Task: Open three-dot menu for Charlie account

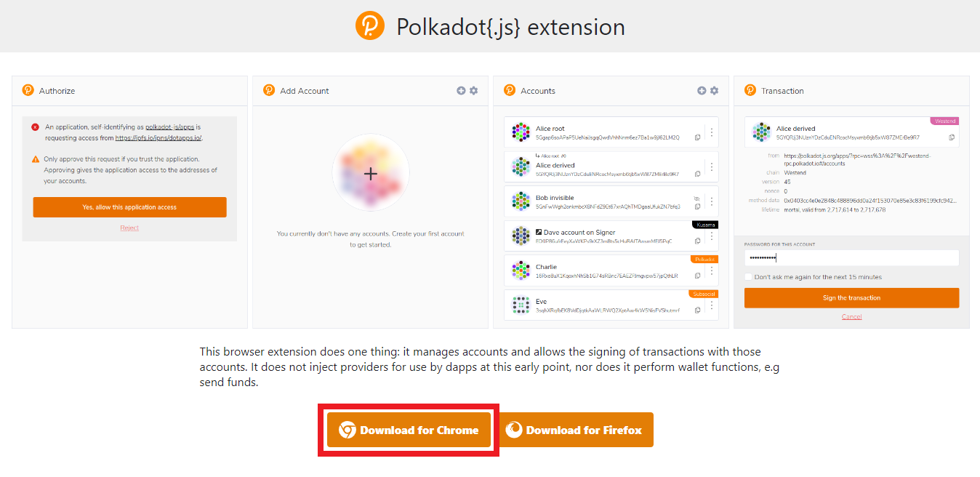Action: tap(711, 271)
